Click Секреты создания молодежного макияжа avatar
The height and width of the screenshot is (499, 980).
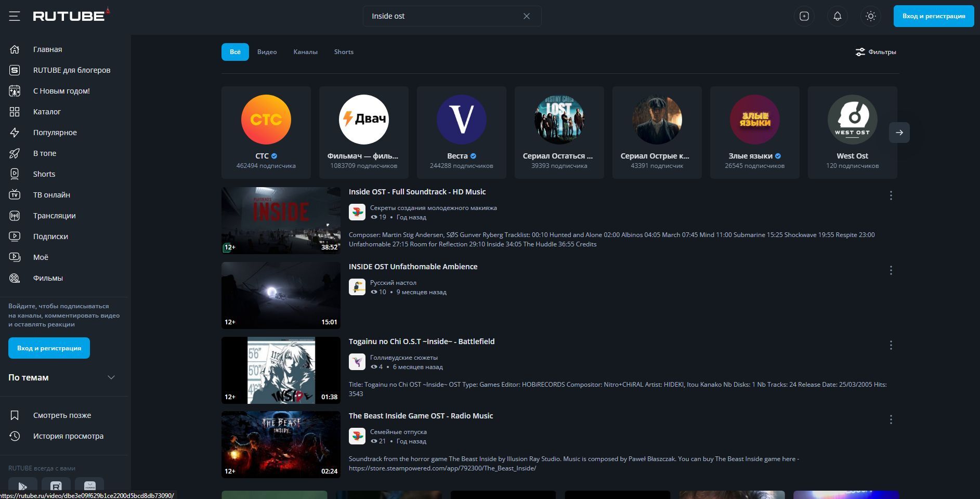tap(357, 212)
